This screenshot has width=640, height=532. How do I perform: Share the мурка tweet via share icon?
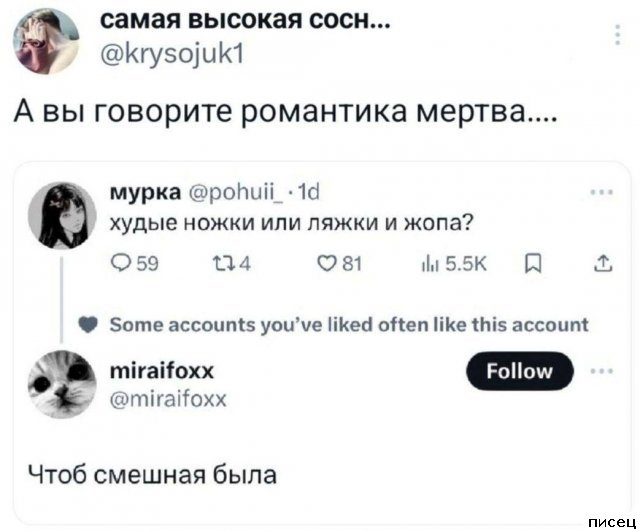604,265
